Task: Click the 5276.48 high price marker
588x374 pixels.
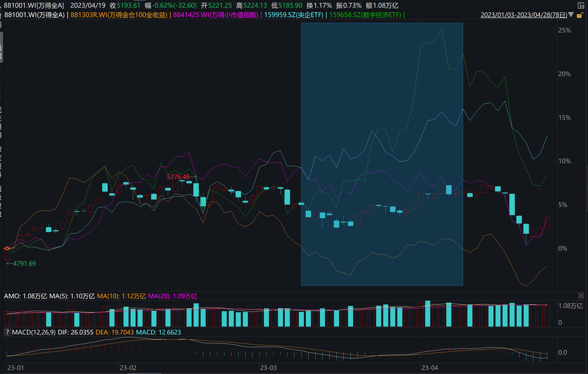Action: (x=178, y=177)
